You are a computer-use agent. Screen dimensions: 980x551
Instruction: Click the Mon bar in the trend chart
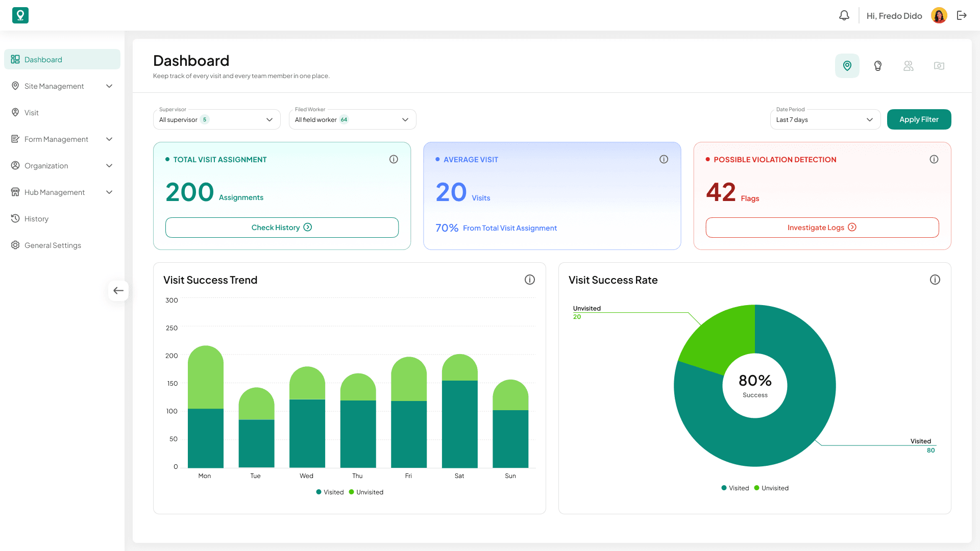click(206, 407)
